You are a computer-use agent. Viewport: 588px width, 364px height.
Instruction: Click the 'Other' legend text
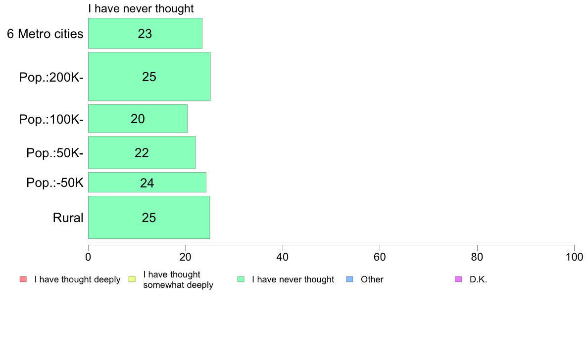click(372, 279)
